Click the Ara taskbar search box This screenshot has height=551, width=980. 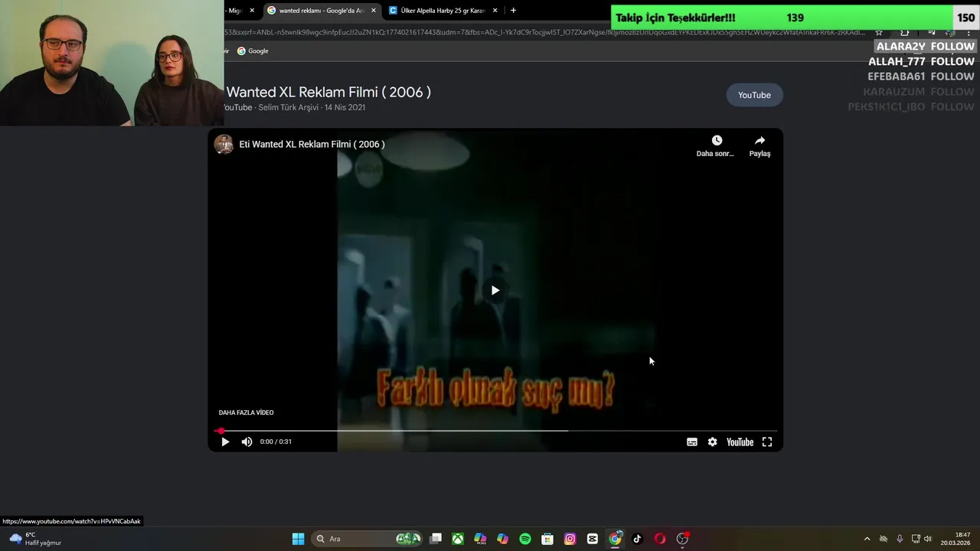tap(368, 539)
